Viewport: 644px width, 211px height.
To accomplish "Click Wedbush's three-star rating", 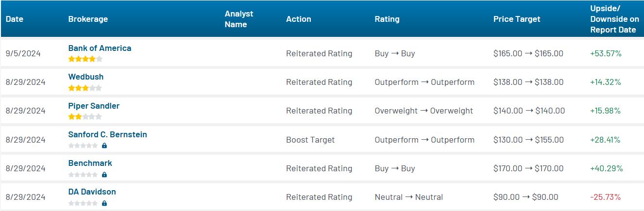I will click(x=85, y=88).
